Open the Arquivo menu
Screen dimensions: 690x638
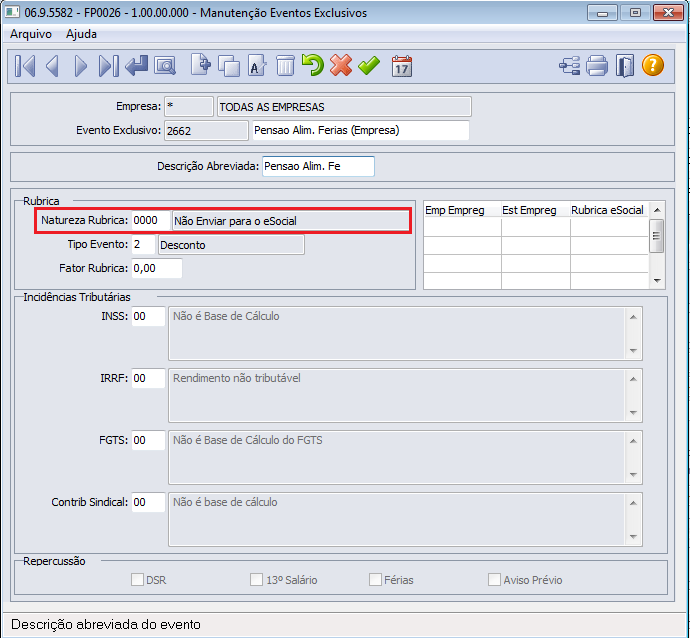coord(31,34)
